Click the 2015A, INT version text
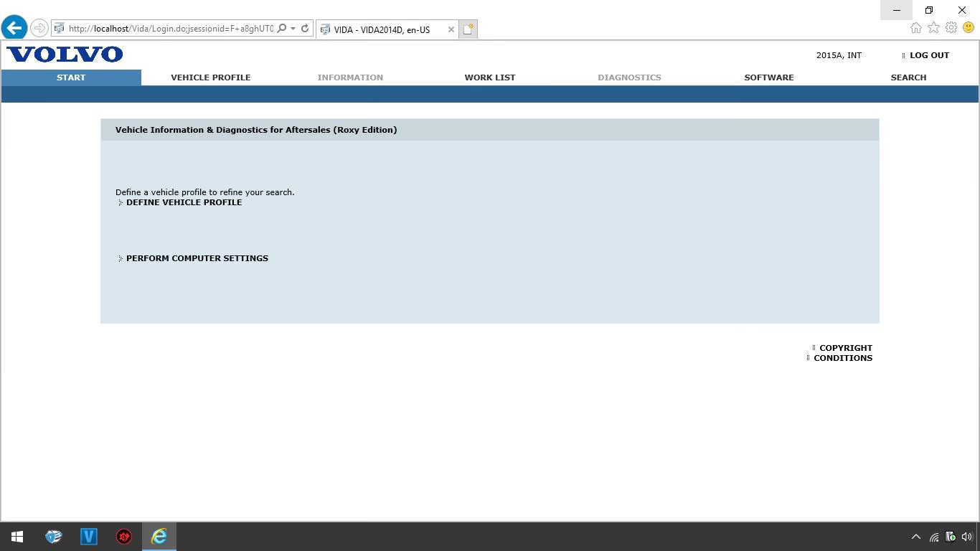 point(839,55)
